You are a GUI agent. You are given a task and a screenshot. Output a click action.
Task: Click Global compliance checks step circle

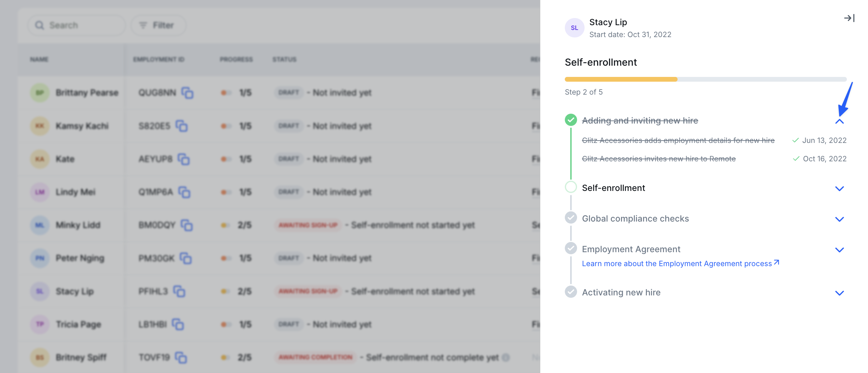click(571, 218)
